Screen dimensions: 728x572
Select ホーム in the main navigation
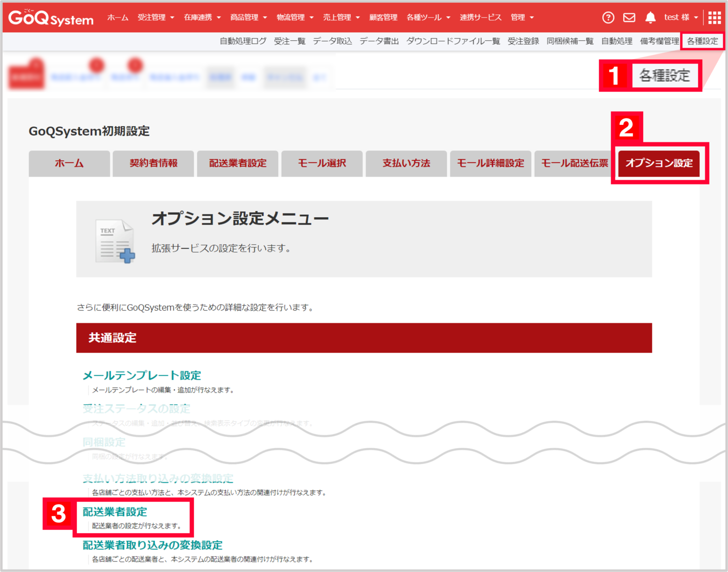117,17
